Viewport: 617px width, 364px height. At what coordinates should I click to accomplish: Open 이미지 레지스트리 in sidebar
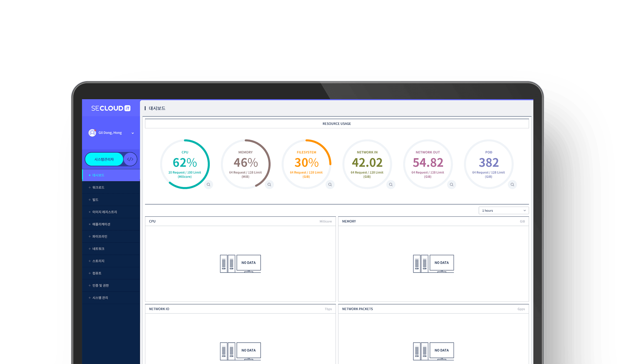(x=105, y=212)
